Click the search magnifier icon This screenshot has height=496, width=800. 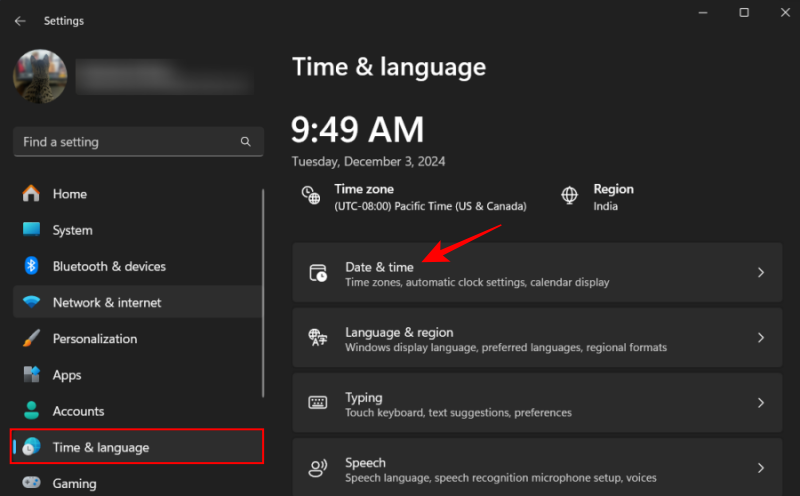pos(246,142)
